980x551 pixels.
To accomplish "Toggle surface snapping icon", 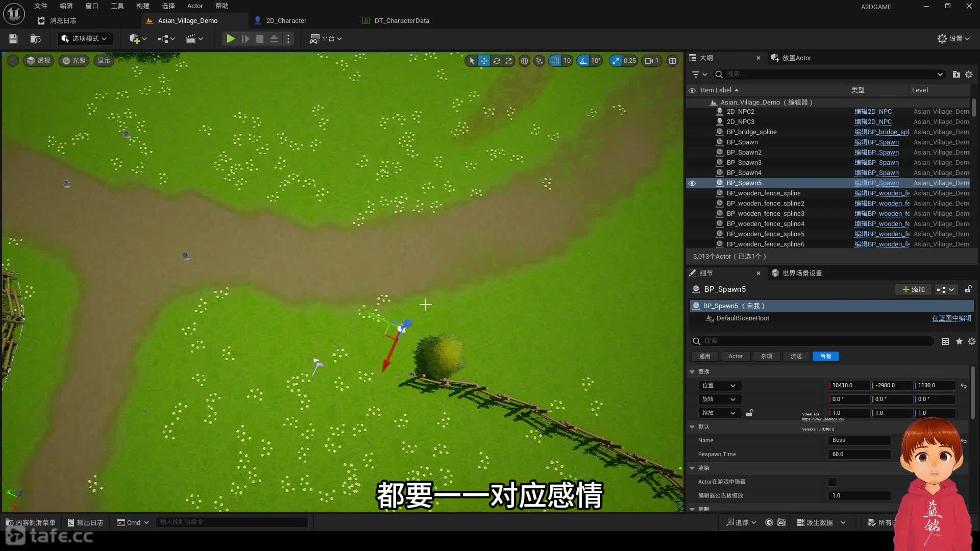I will 540,61.
